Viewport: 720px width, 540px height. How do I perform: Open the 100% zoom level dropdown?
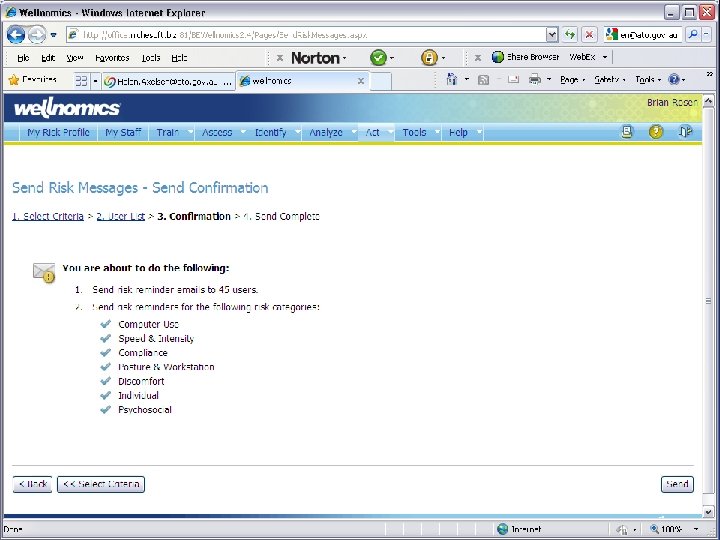(x=696, y=529)
